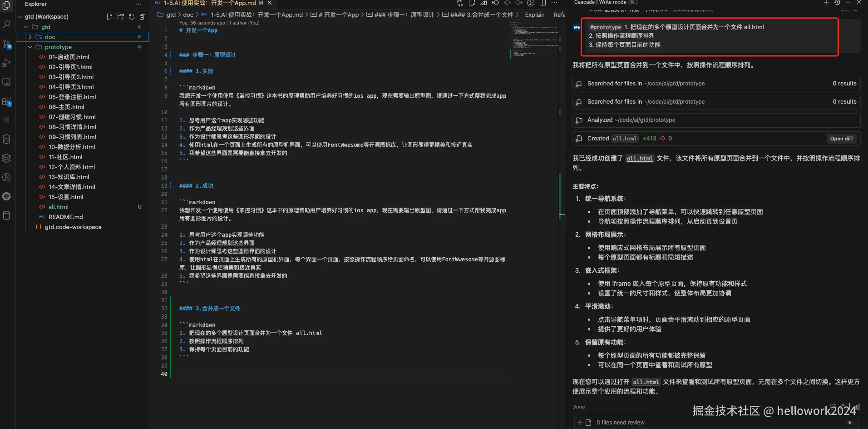Click the compare changes icon in editor toolbar

click(x=460, y=3)
